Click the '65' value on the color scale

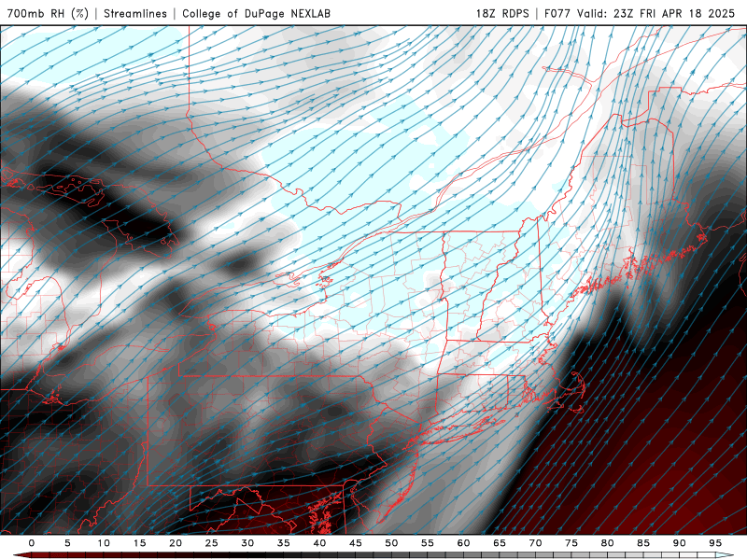(x=500, y=543)
